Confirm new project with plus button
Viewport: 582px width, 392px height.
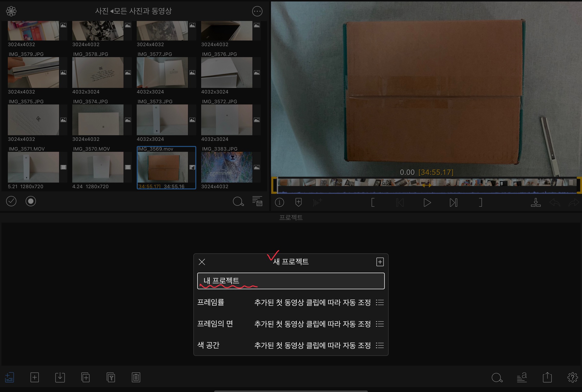coord(380,262)
